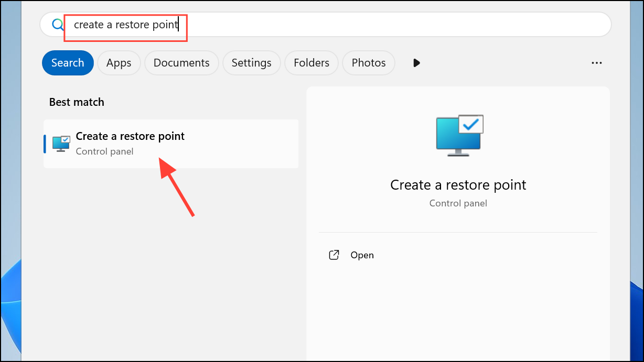Click the large restore point monitor icon

point(459,135)
